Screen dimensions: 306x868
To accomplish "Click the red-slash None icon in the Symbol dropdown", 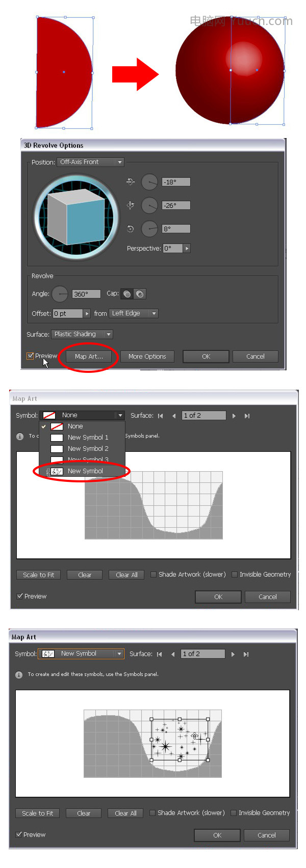I will (x=49, y=415).
